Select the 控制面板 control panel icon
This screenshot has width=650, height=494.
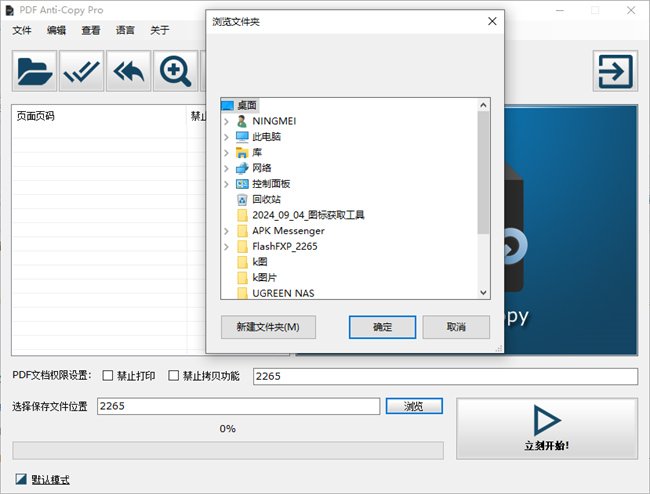[242, 184]
